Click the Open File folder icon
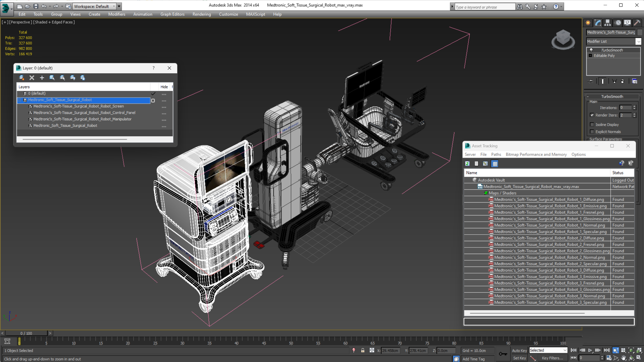644x362 pixels. click(28, 6)
